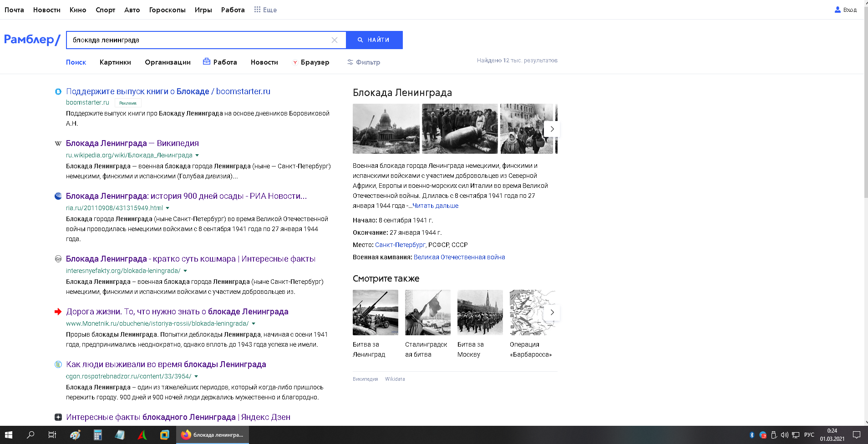Show more items in Смотрите также carousel
Viewport: 868px width, 444px height.
point(552,313)
